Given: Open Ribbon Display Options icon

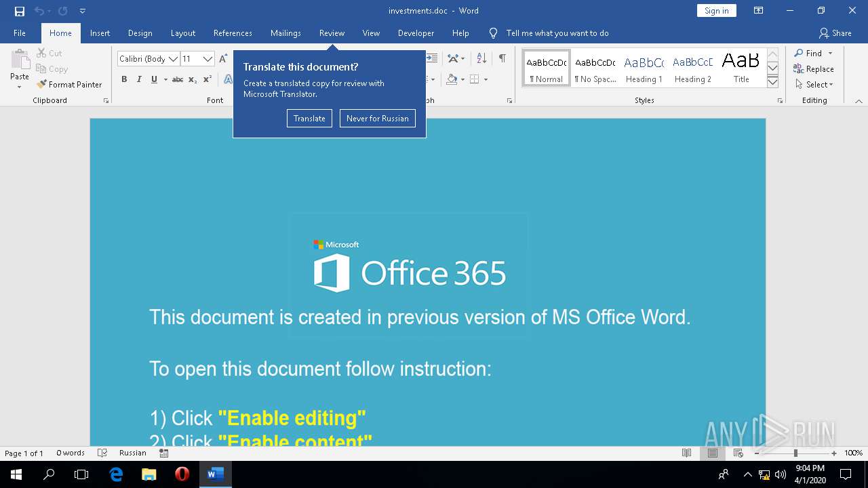Looking at the screenshot, I should point(758,11).
